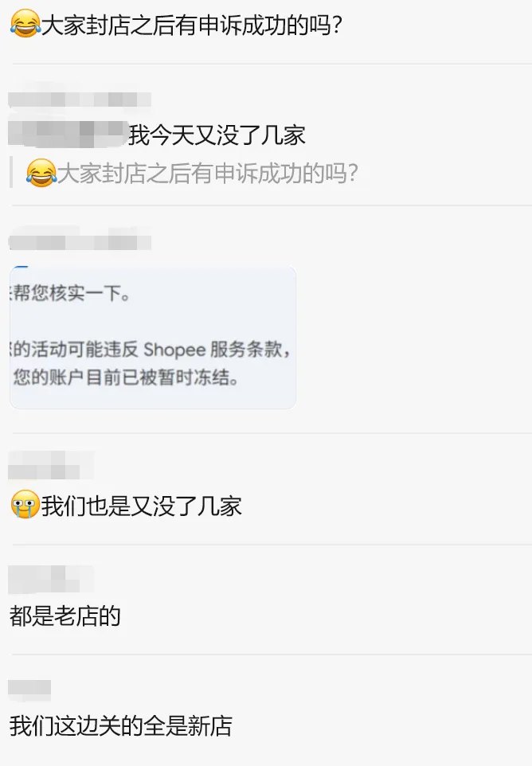Click the message 都是老店的
The image size is (532, 766).
pyautogui.click(x=65, y=616)
